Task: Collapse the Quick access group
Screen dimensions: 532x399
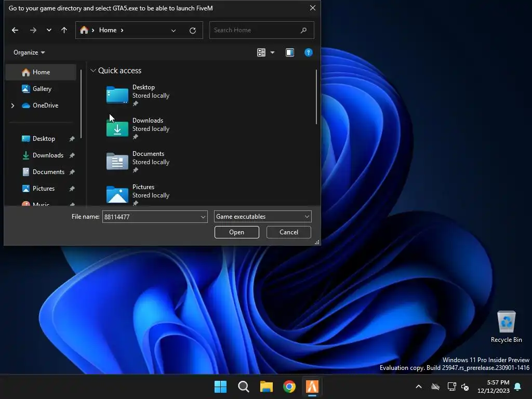Action: (93, 71)
